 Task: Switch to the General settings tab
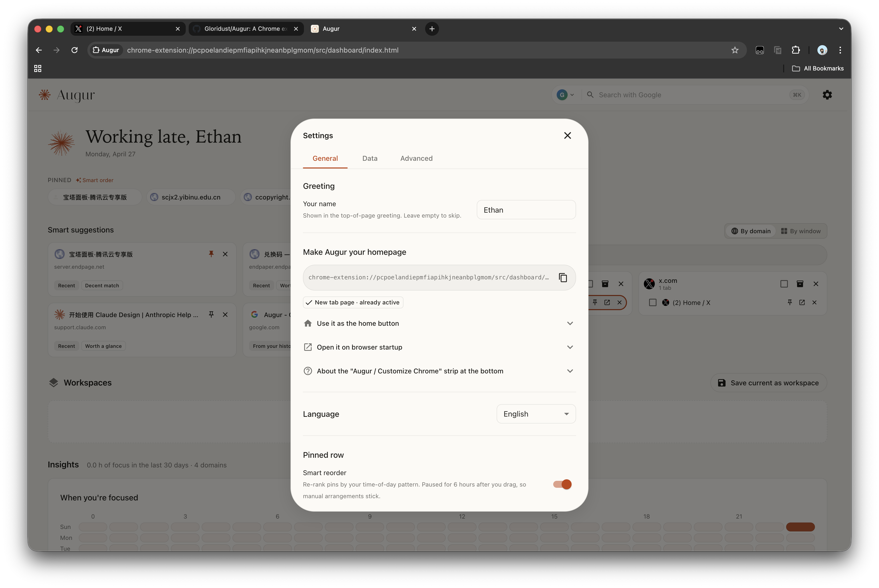325,158
